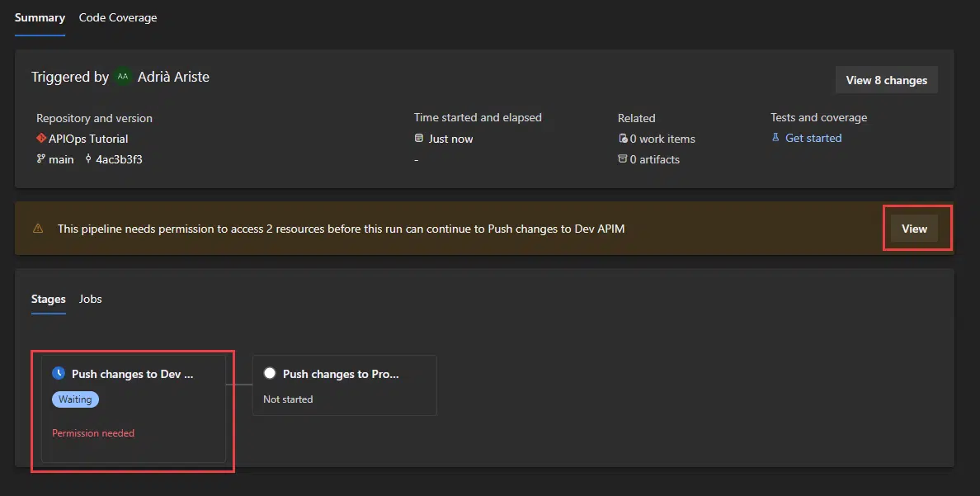
Task: Click the Not started circle on Production stage
Action: [x=270, y=373]
